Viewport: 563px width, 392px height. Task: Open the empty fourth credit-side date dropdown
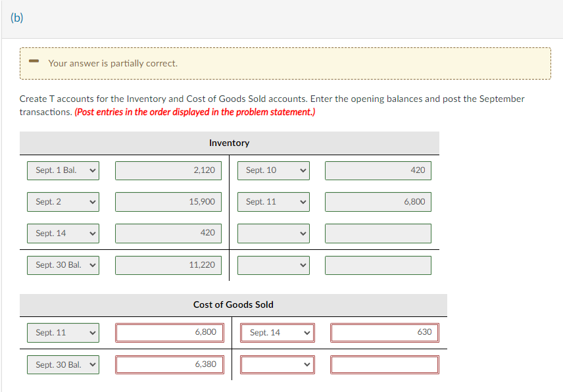pyautogui.click(x=273, y=264)
